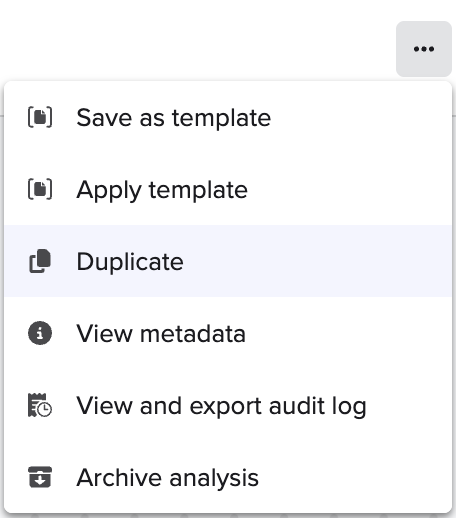The height and width of the screenshot is (518, 456).
Task: Load an existing template onto this analysis
Action: tap(228, 189)
